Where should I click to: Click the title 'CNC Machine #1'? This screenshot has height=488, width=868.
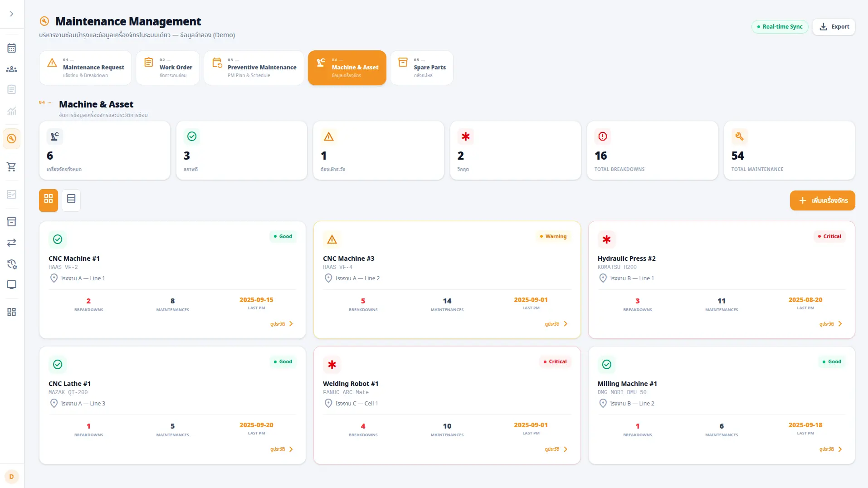[x=74, y=259]
